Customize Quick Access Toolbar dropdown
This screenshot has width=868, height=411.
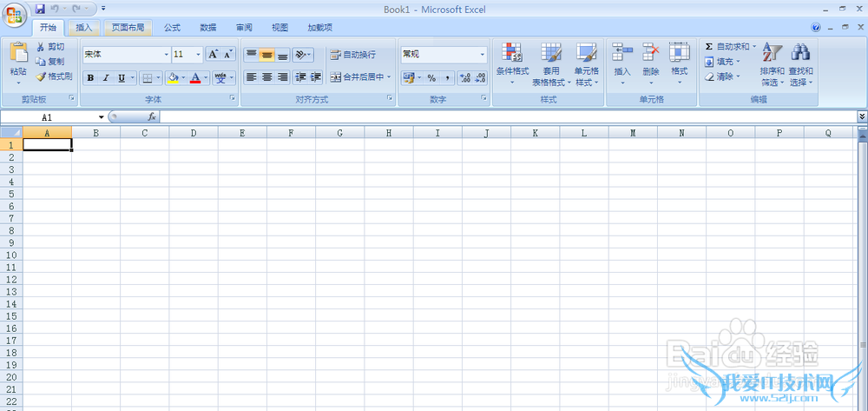click(x=103, y=9)
